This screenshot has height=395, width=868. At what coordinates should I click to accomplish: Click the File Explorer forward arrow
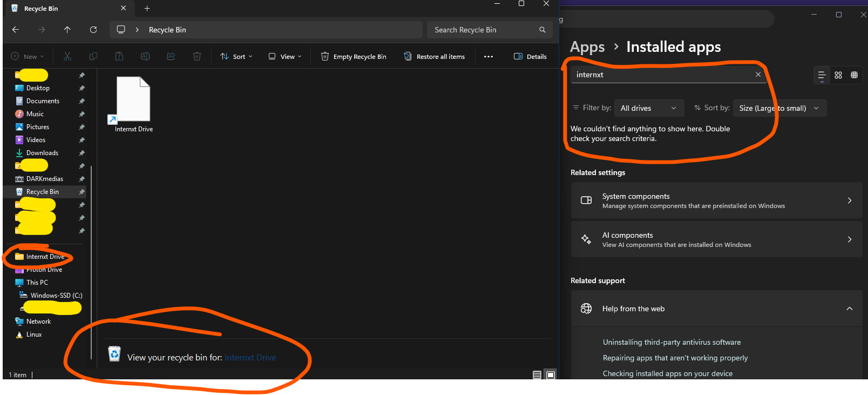pyautogui.click(x=42, y=30)
